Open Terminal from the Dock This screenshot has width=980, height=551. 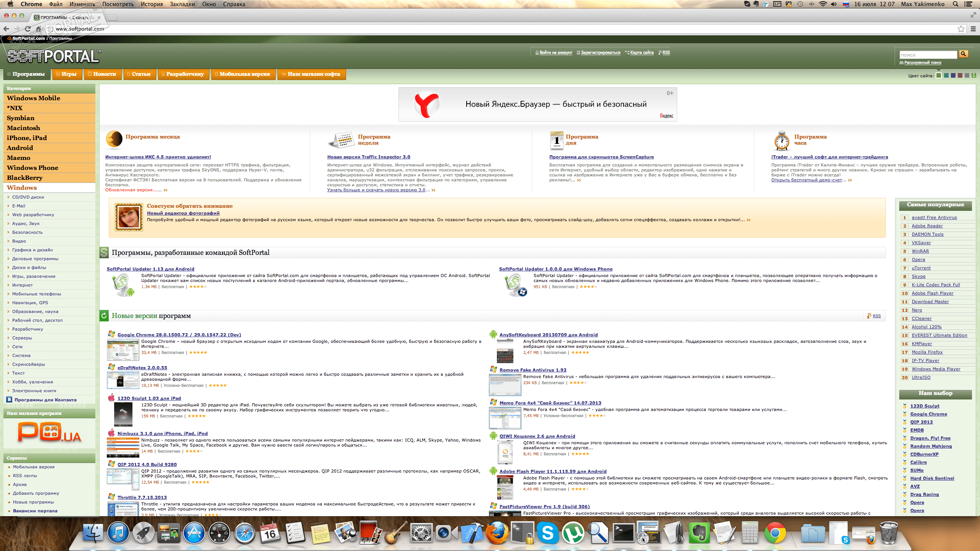[x=623, y=533]
